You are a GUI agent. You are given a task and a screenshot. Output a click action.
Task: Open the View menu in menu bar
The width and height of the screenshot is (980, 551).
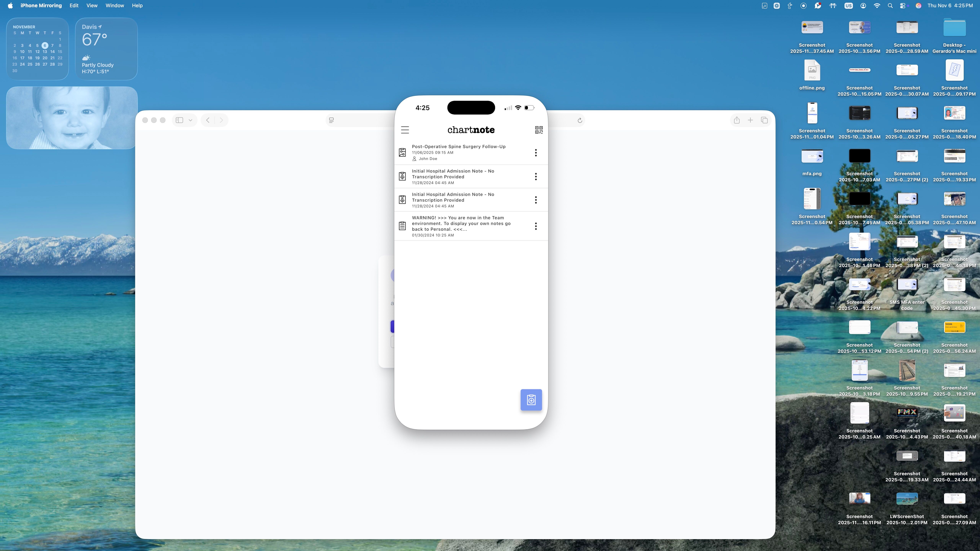pyautogui.click(x=92, y=5)
